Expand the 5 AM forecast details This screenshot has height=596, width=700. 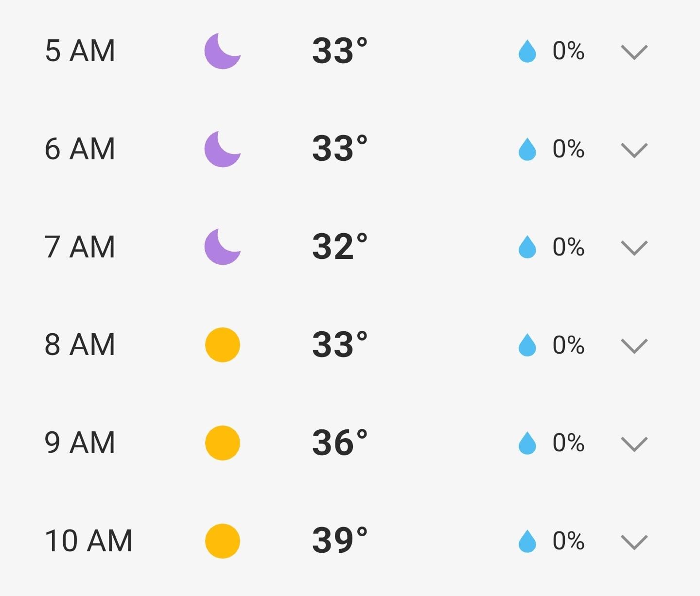(x=634, y=52)
